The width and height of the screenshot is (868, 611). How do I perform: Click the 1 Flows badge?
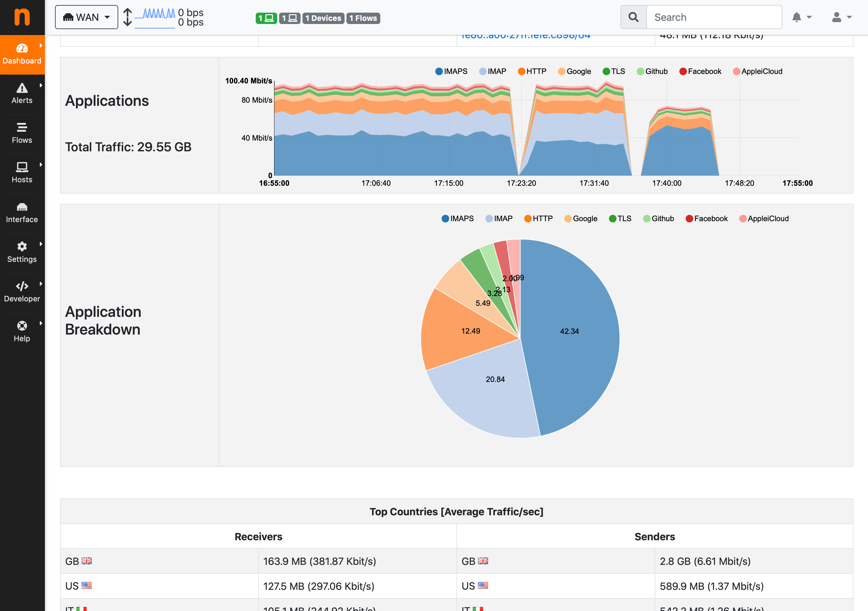click(363, 18)
